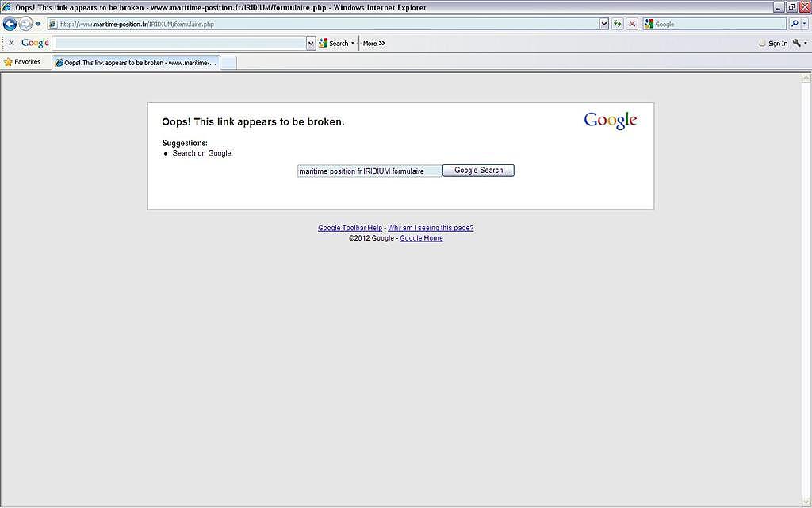The image size is (812, 508).
Task: Refresh the page with the green arrows icon
Action: coord(617,24)
